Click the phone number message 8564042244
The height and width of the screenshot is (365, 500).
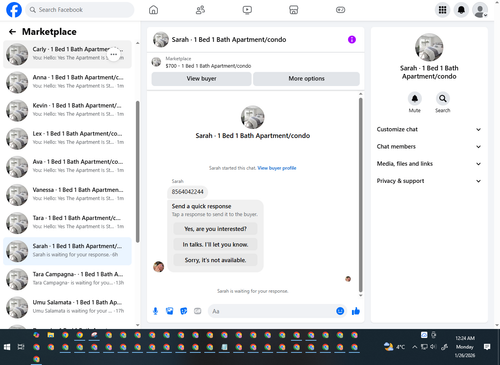187,192
